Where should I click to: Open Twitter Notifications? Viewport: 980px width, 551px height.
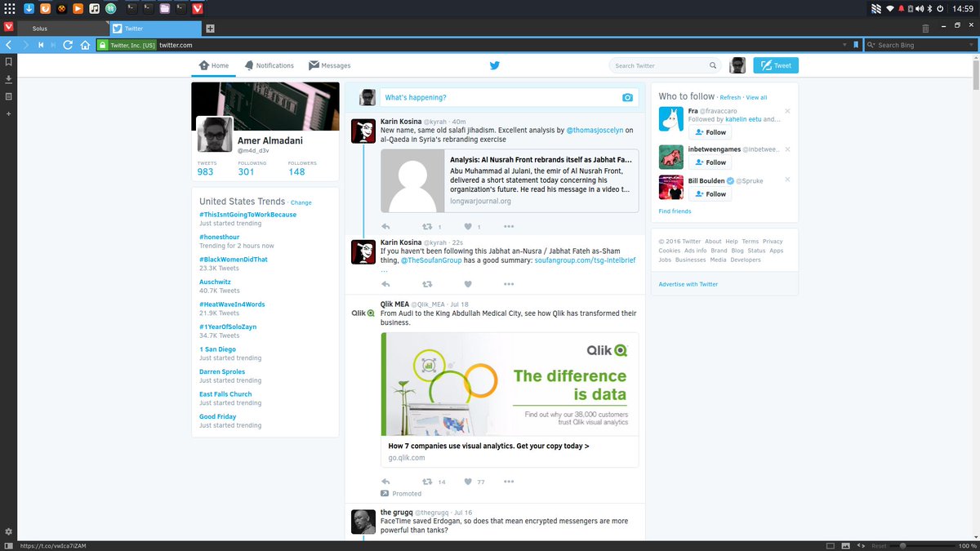269,65
